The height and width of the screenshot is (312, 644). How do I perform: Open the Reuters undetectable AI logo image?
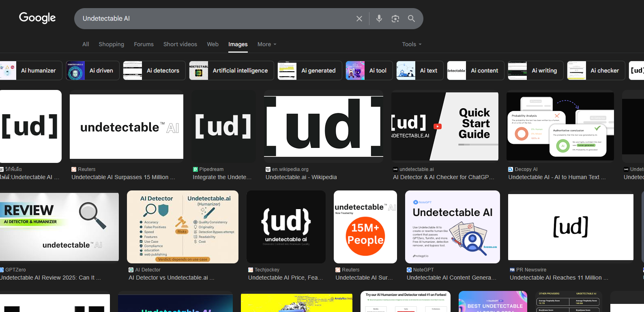127,126
